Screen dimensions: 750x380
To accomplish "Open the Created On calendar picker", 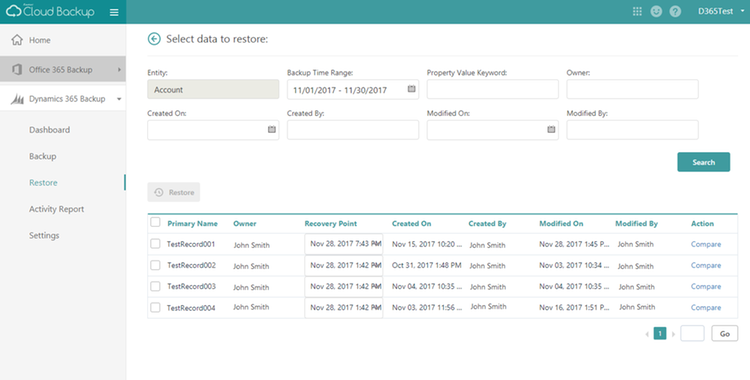I will tap(272, 129).
